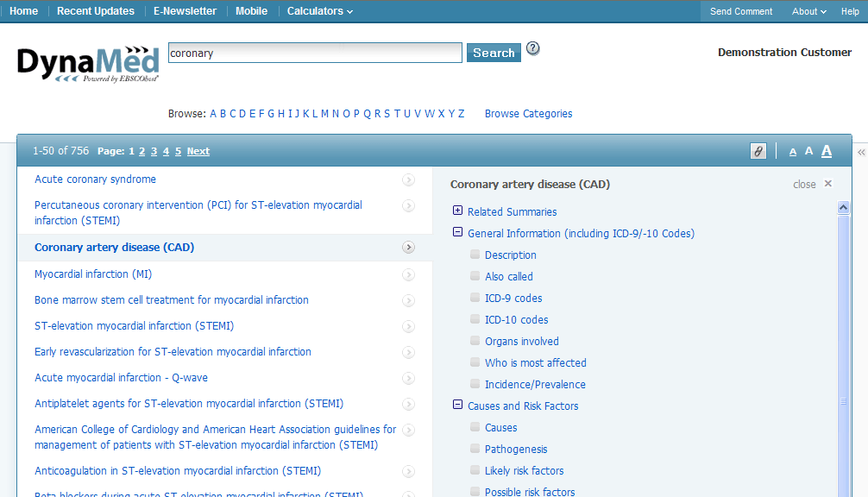Click arrow icon beside Anticoagulation in STEMI result
This screenshot has width=868, height=497.
pos(408,471)
